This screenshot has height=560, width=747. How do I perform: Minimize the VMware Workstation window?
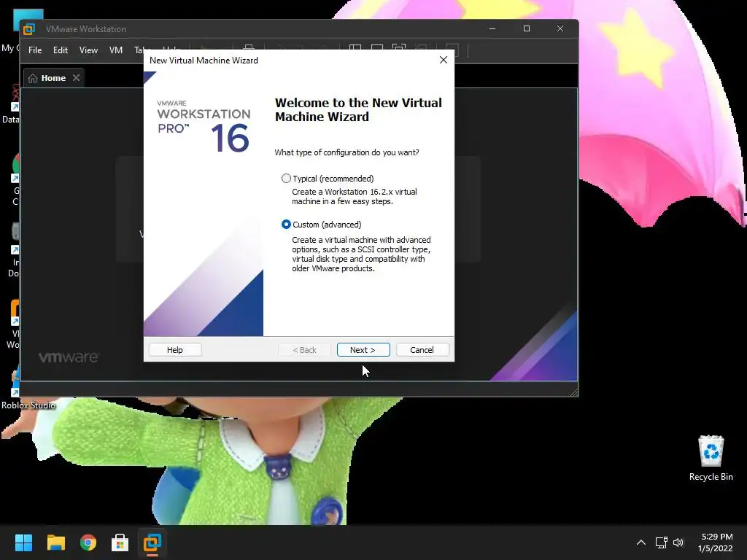[x=492, y=28]
